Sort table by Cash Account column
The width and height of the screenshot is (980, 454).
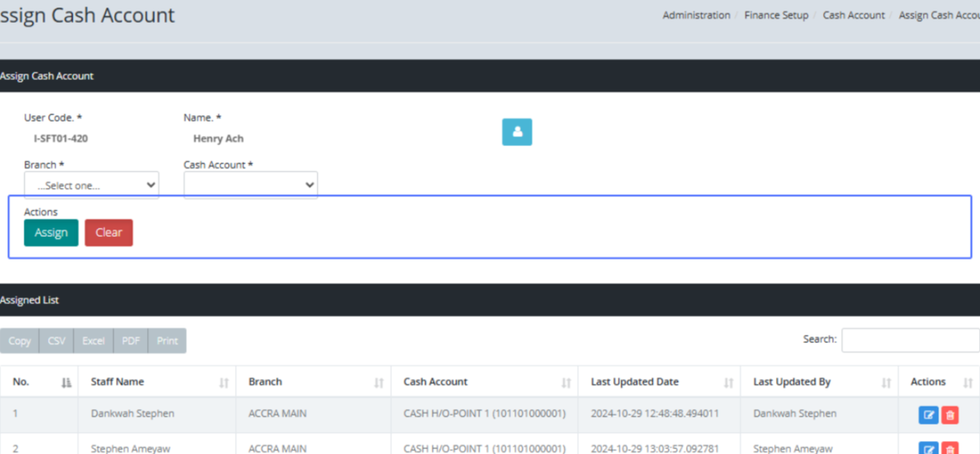(x=566, y=382)
